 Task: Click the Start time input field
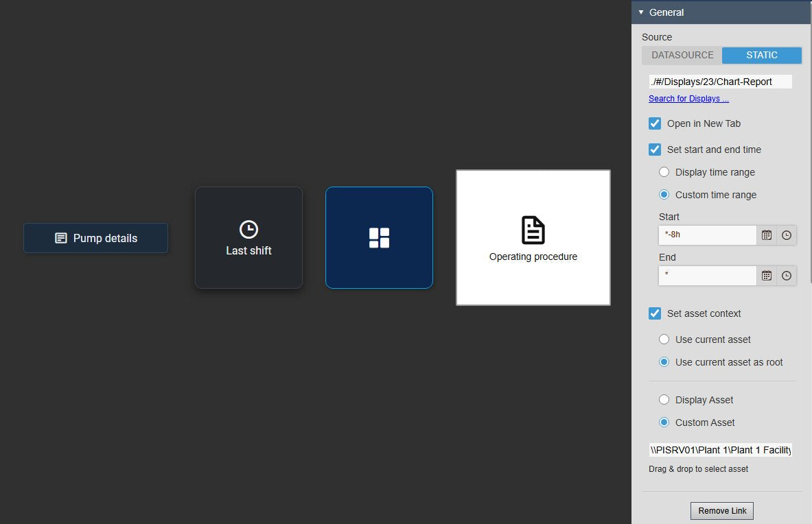tap(708, 235)
